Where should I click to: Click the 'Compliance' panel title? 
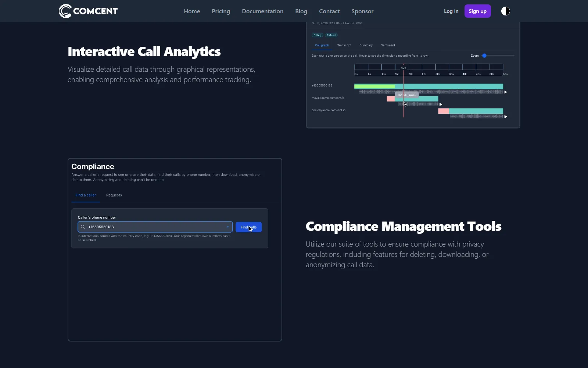point(93,167)
